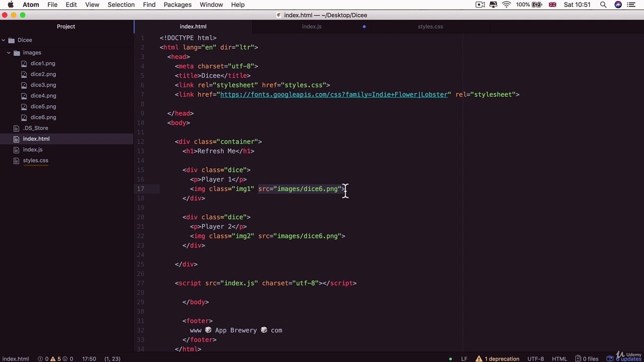
Task: Click the Project panel header
Action: coord(66,27)
